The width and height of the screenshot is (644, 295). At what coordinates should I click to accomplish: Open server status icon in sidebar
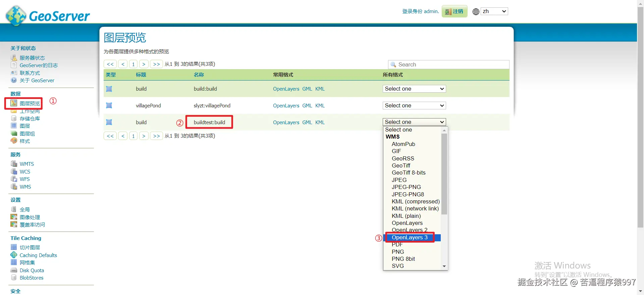coord(14,58)
